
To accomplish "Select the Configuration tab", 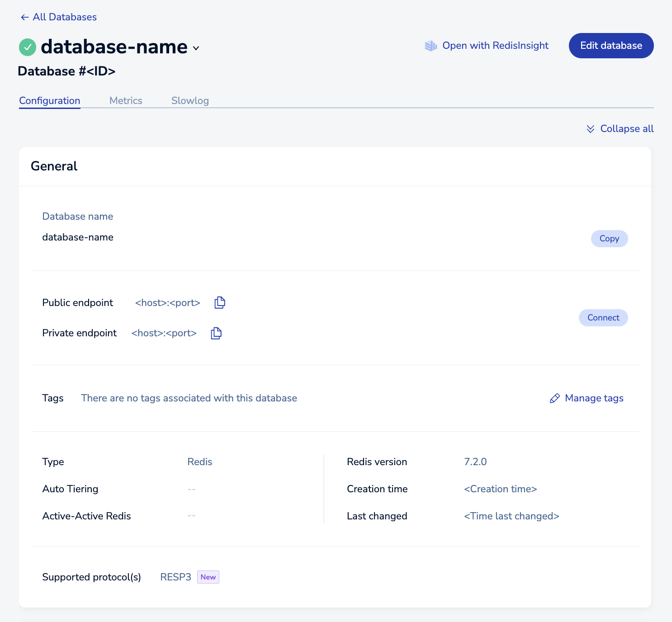I will coord(50,101).
